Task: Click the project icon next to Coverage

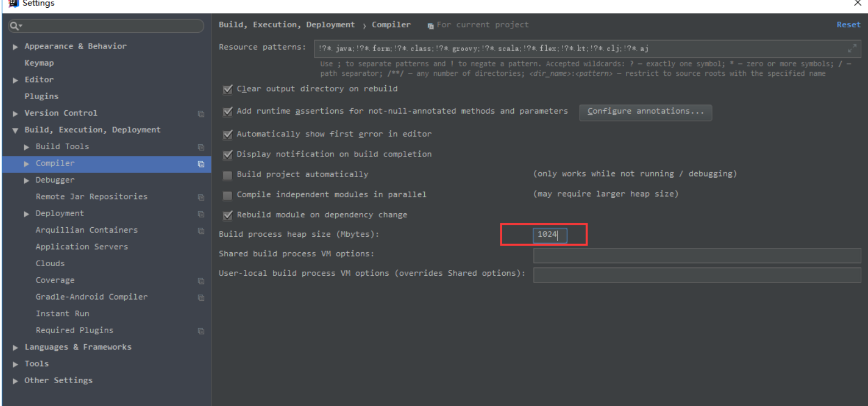Action: tap(201, 281)
